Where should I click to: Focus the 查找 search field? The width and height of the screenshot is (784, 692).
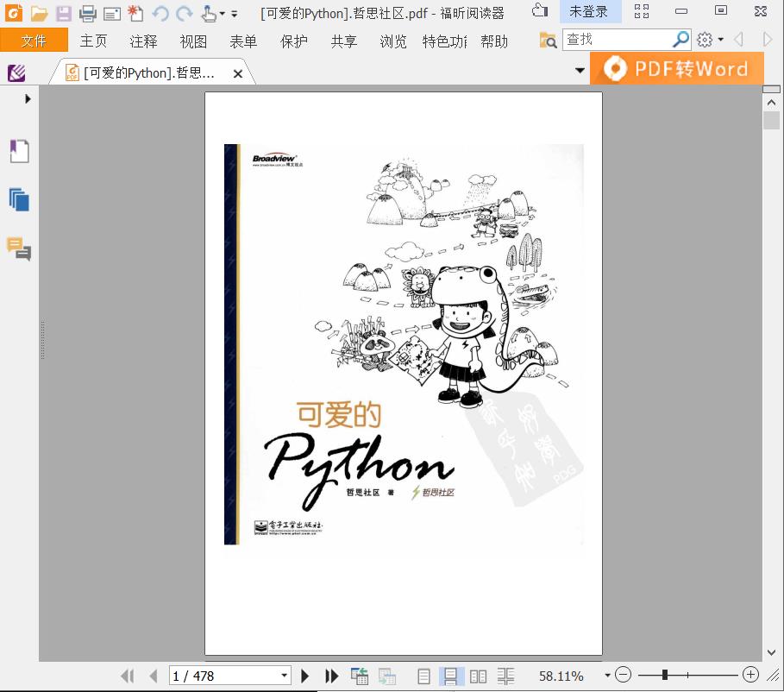pos(618,40)
